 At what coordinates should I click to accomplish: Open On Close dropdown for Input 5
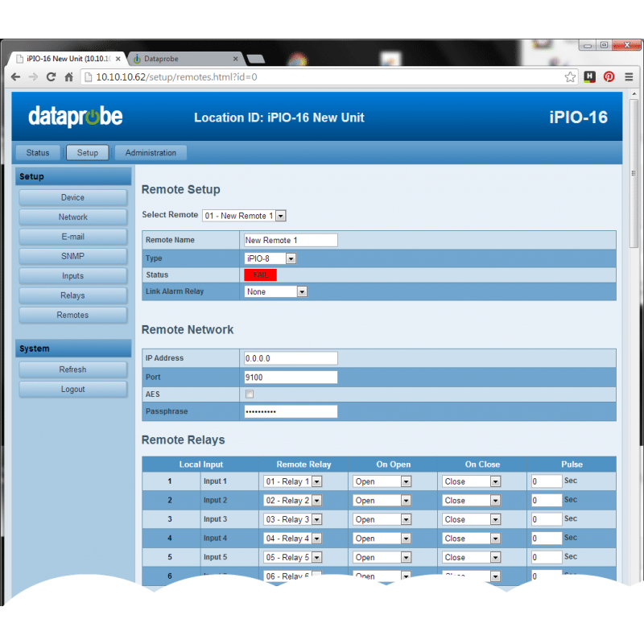[x=472, y=557]
